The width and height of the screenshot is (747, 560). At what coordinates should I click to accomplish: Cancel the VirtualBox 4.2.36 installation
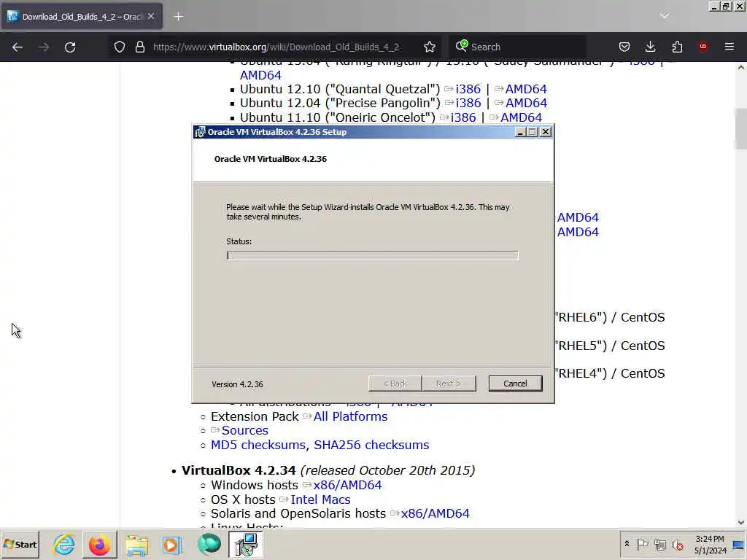click(x=515, y=384)
